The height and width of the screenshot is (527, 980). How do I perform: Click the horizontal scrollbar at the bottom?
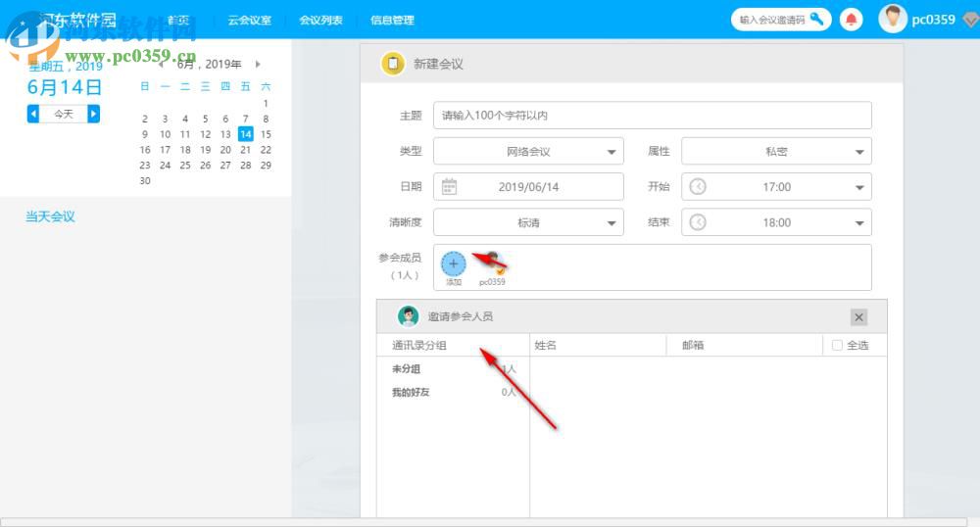[x=484, y=522]
